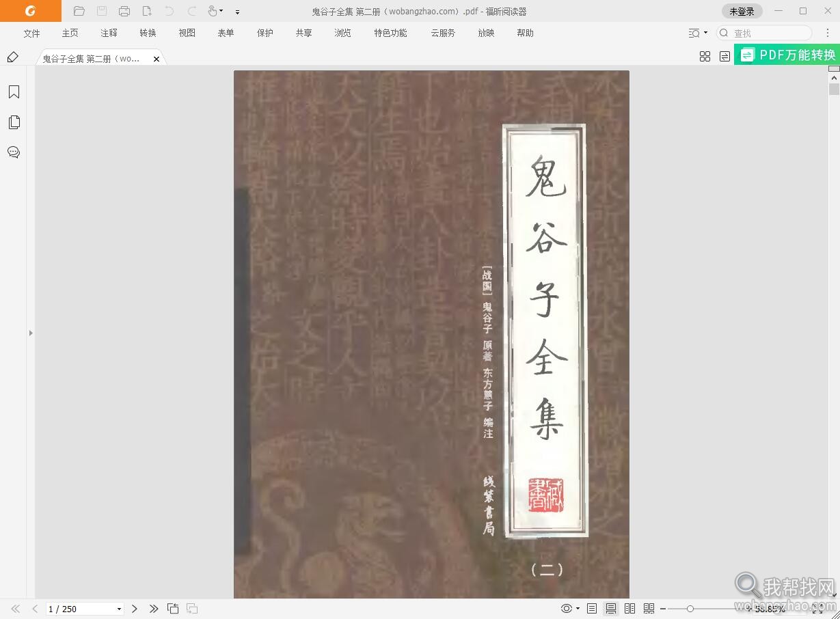
Task: Open the Pages thumbnail side panel
Action: click(14, 122)
